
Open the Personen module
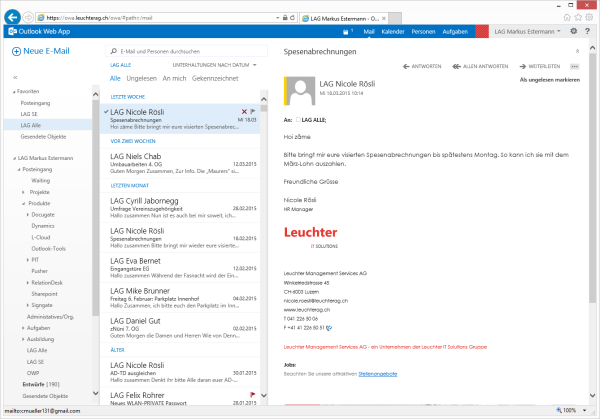[423, 32]
